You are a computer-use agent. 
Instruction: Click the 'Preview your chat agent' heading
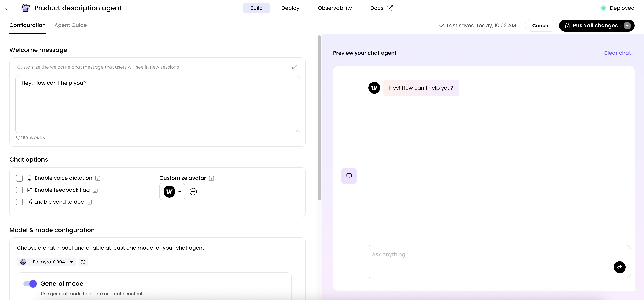[364, 53]
